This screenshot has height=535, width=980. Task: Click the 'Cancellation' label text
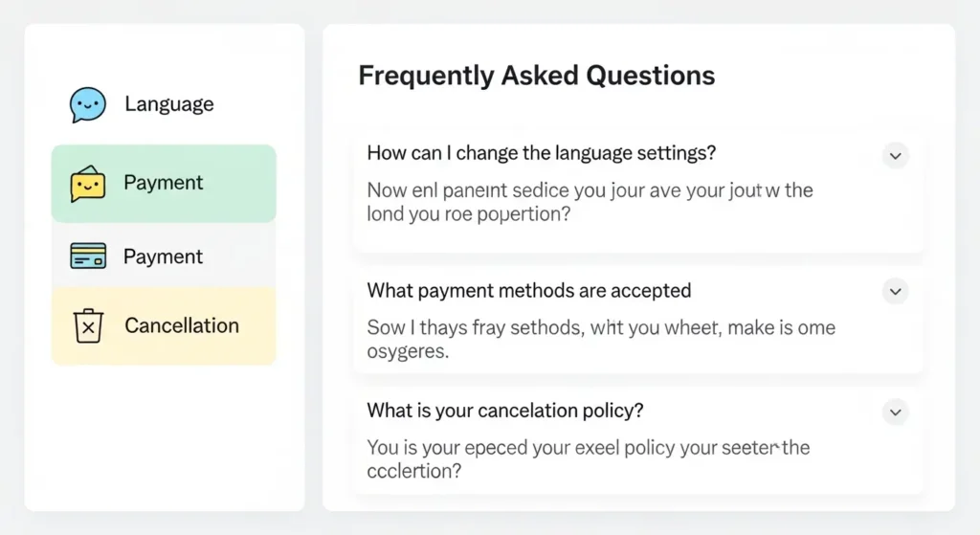pos(182,325)
